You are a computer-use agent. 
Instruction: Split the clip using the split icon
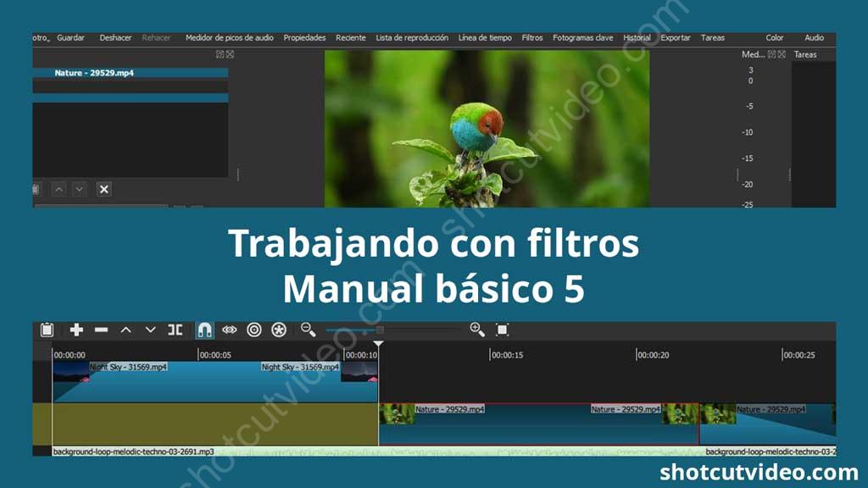click(177, 330)
